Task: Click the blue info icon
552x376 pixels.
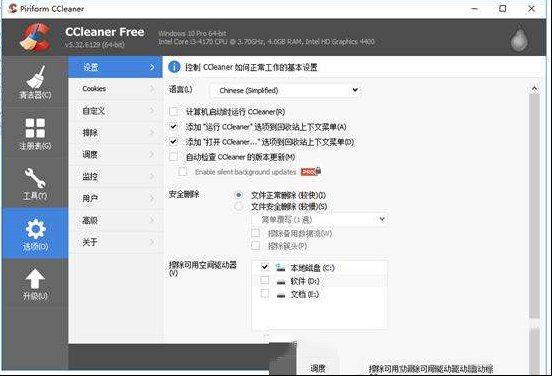Action: tap(174, 67)
